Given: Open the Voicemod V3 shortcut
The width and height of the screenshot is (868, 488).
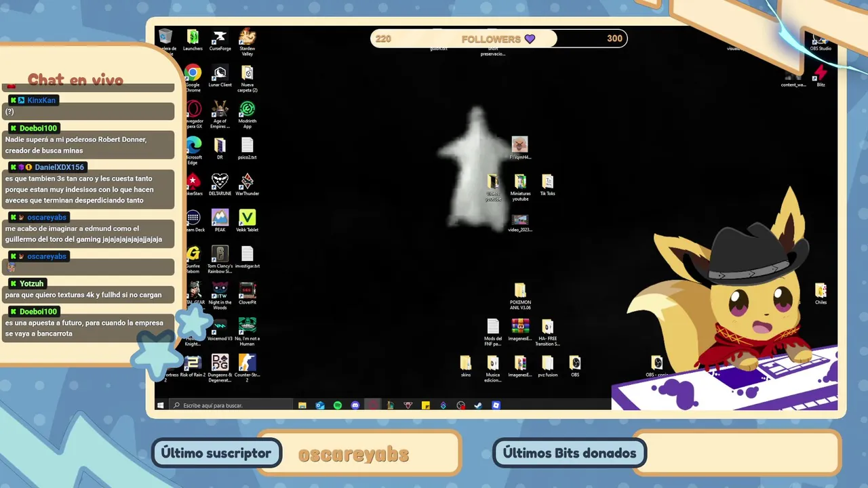Looking at the screenshot, I should tap(220, 330).
